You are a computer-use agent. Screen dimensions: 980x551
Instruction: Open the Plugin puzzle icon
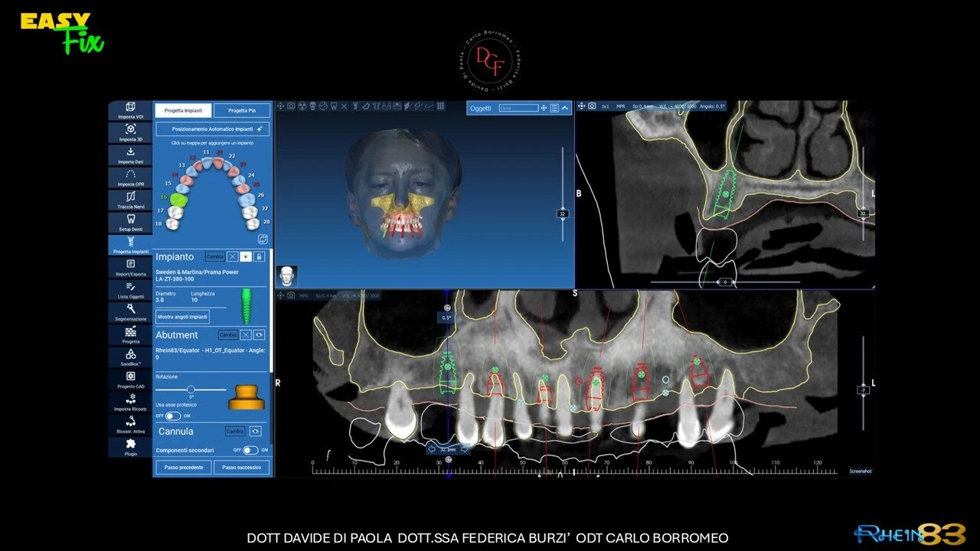click(130, 446)
